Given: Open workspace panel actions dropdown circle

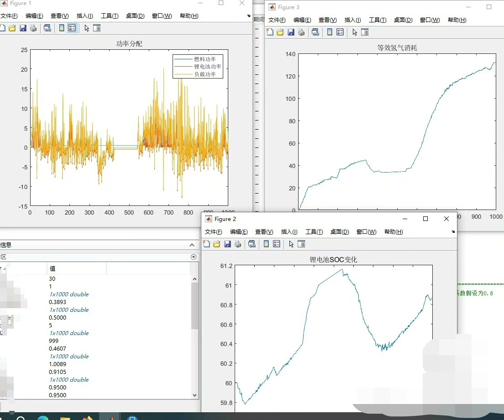Looking at the screenshot, I should pyautogui.click(x=194, y=257).
